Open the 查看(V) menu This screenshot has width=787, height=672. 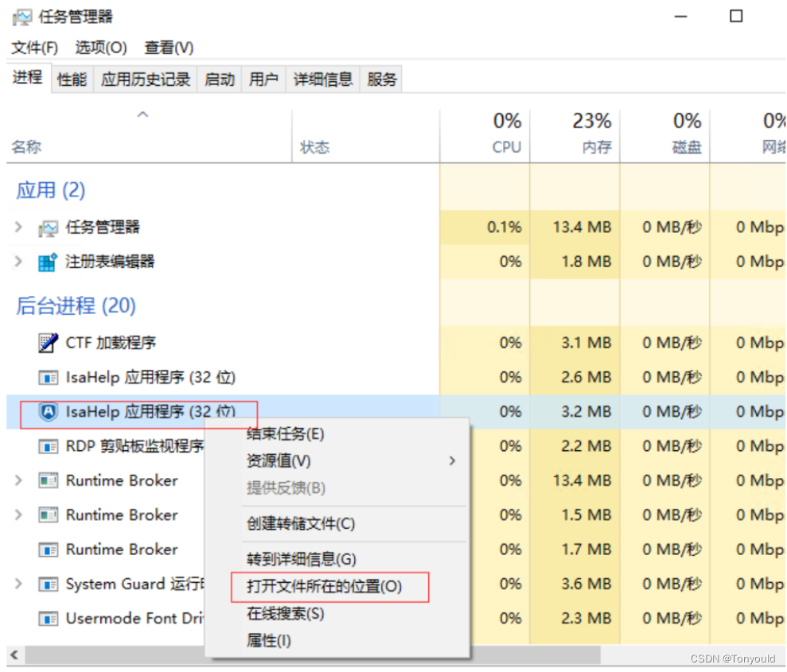click(x=167, y=48)
